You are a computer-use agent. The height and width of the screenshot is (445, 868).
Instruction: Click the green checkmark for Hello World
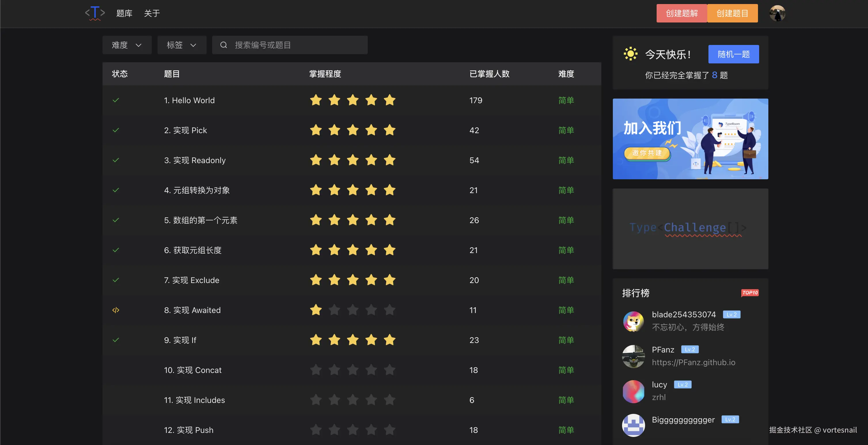115,101
